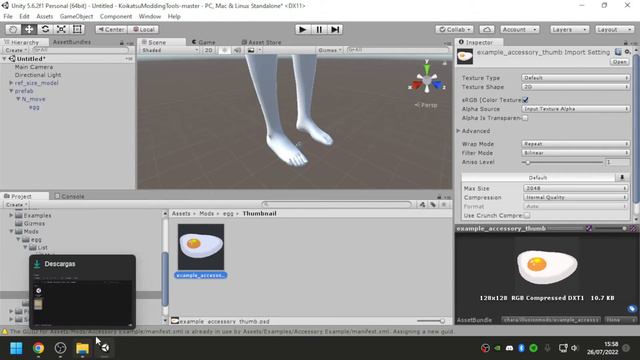Open the Edit menu
640x360 pixels.
24,16
